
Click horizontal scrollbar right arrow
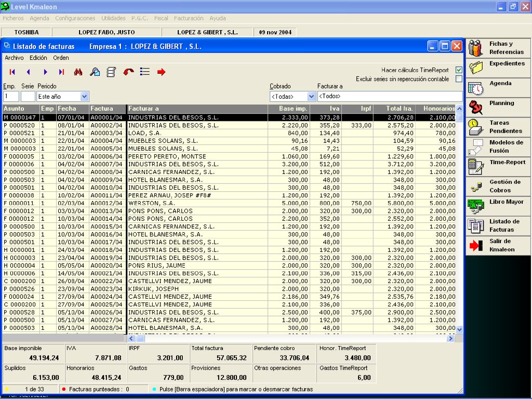pos(450,338)
